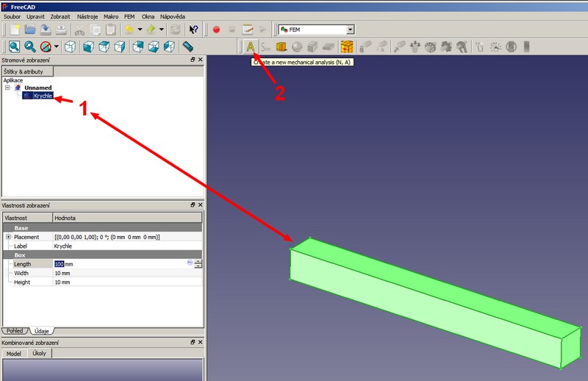Collapse the Unnamed document tree node
The image size is (588, 381).
point(7,88)
